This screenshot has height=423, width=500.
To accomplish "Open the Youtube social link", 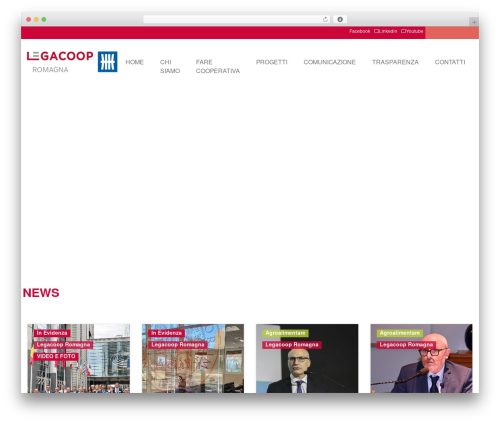I will pos(412,31).
